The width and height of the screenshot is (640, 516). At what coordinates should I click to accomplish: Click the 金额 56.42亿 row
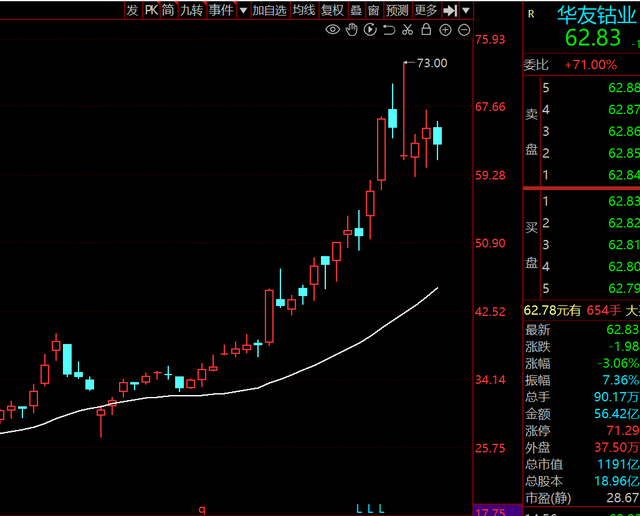click(x=582, y=414)
